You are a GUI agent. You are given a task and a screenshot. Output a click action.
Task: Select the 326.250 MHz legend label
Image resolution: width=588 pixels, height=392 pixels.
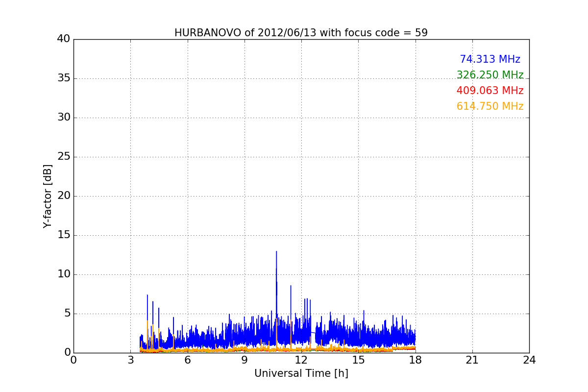point(490,75)
